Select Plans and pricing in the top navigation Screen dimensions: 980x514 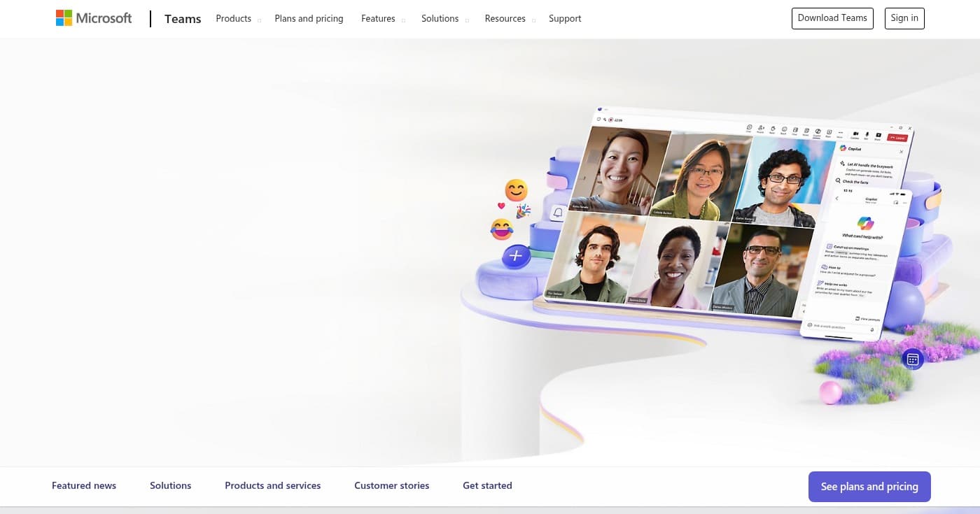pos(309,18)
